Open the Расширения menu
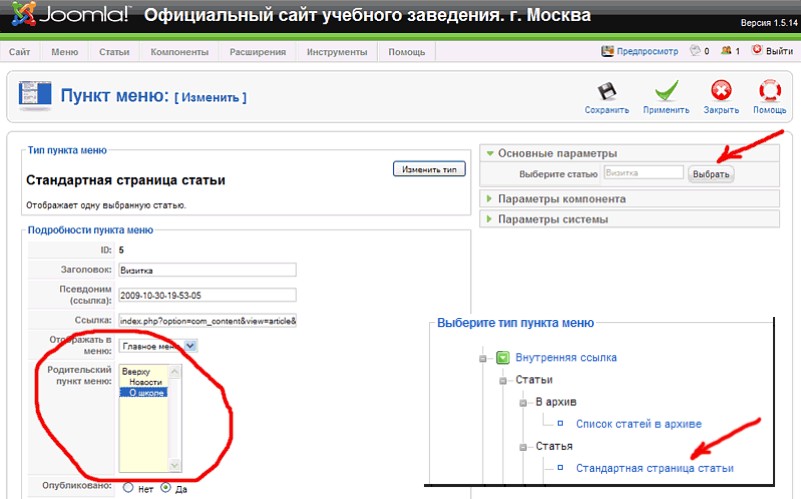The width and height of the screenshot is (801, 499). coord(258,51)
